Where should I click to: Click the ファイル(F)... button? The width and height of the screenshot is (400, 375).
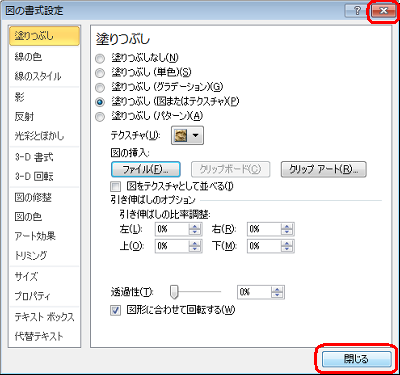[x=146, y=169]
